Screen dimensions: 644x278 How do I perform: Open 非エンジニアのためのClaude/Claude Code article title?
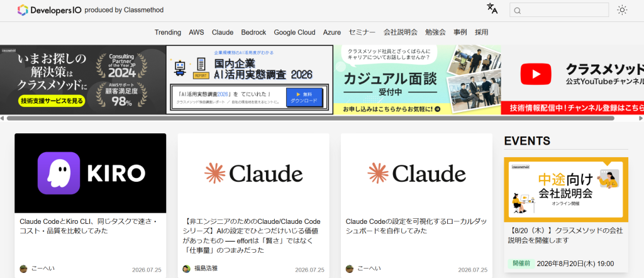(x=252, y=236)
